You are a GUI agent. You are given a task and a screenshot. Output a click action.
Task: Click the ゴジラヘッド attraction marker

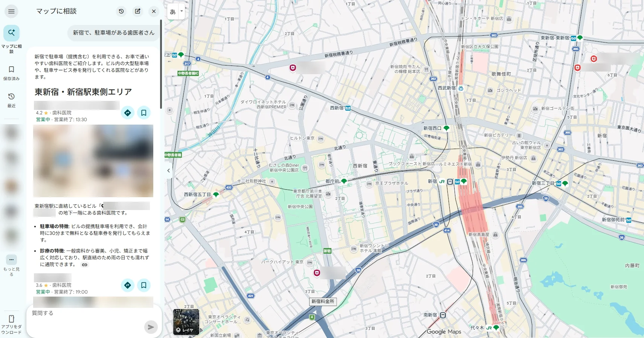490,90
